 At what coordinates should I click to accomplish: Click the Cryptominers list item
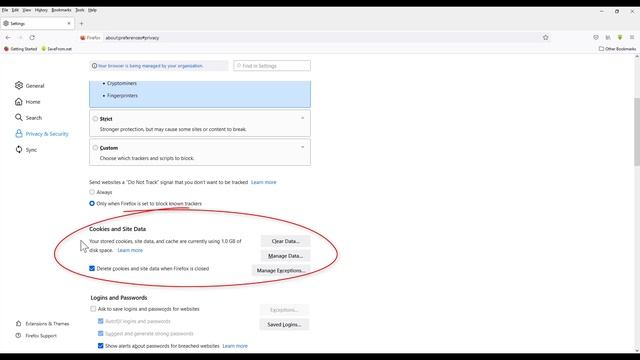pyautogui.click(x=122, y=83)
